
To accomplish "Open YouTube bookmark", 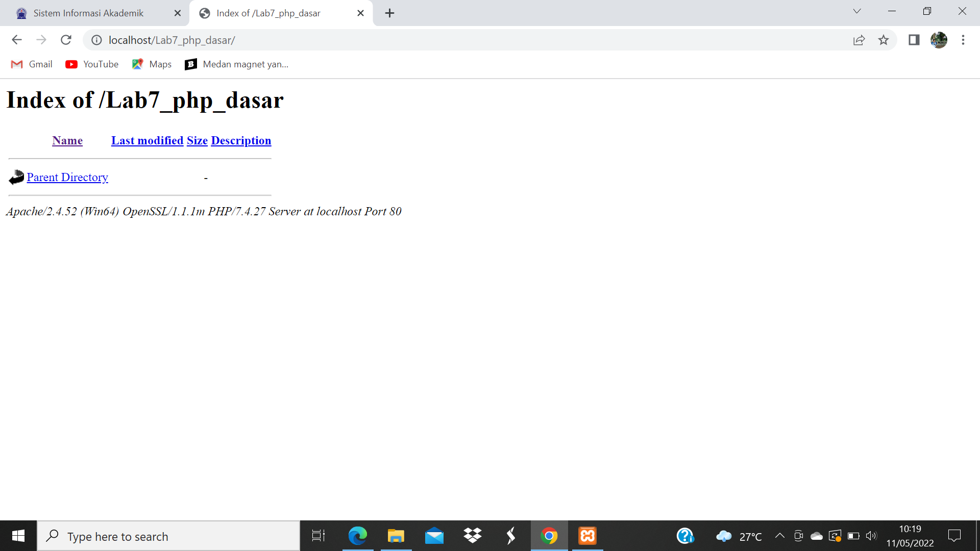I will pos(91,64).
